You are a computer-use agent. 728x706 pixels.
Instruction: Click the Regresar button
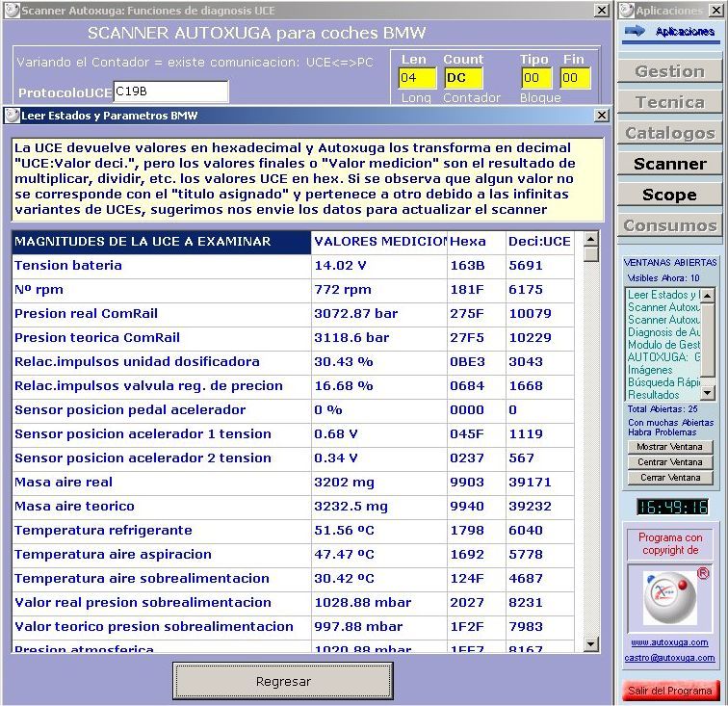click(283, 681)
